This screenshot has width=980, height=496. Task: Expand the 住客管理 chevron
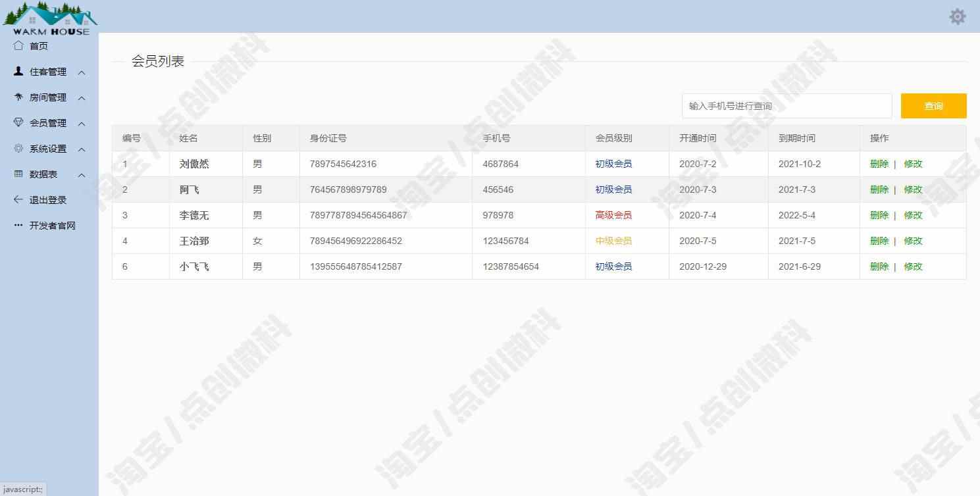pyautogui.click(x=82, y=72)
